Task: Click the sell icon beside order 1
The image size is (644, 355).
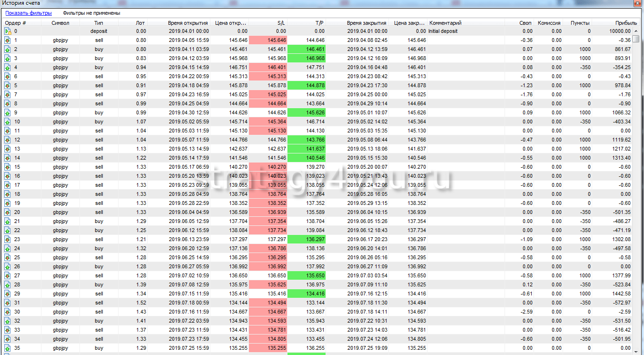Action: coord(8,41)
